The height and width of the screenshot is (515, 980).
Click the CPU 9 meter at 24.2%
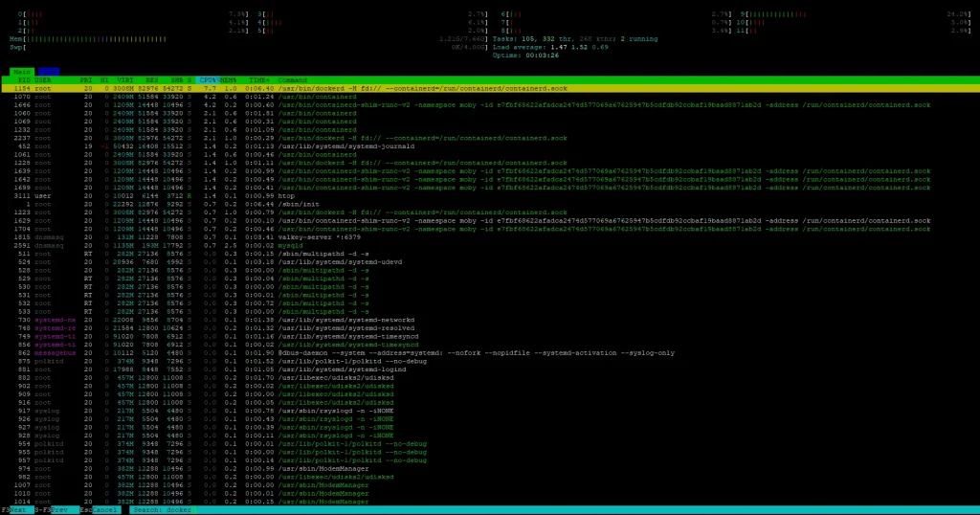(855, 13)
